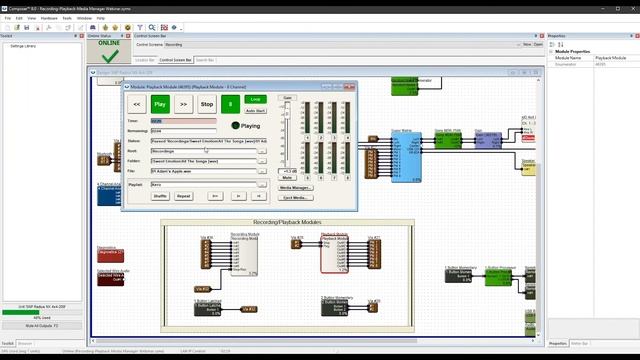Click the Eject Media button
640x360 pixels.
[x=296, y=198]
